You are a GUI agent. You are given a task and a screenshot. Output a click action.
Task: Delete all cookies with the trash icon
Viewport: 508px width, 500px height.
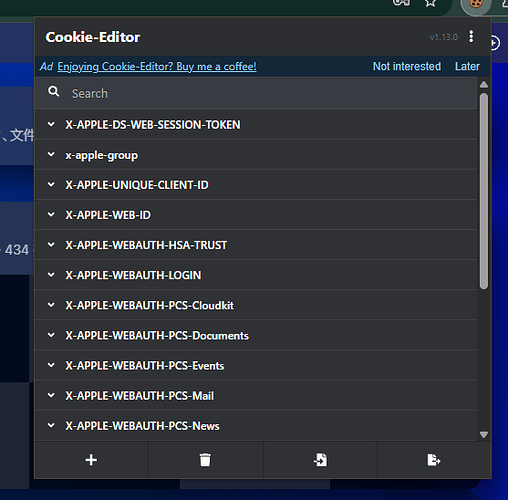click(x=205, y=460)
